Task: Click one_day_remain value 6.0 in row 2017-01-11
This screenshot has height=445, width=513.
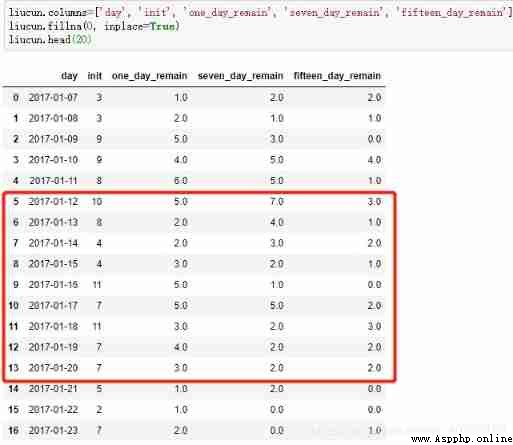Action: (181, 181)
